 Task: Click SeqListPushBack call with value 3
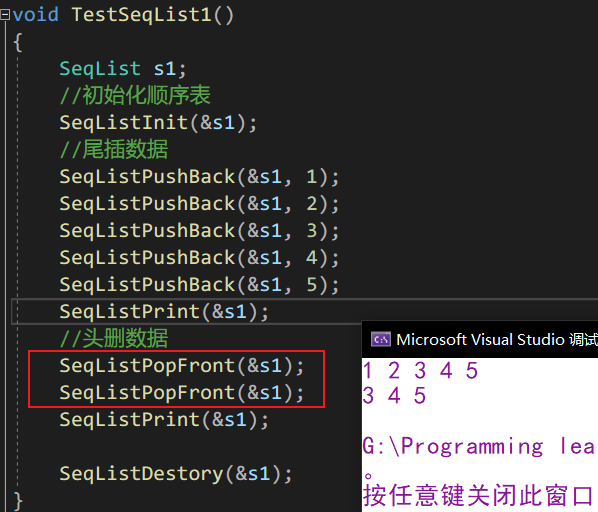(199, 231)
